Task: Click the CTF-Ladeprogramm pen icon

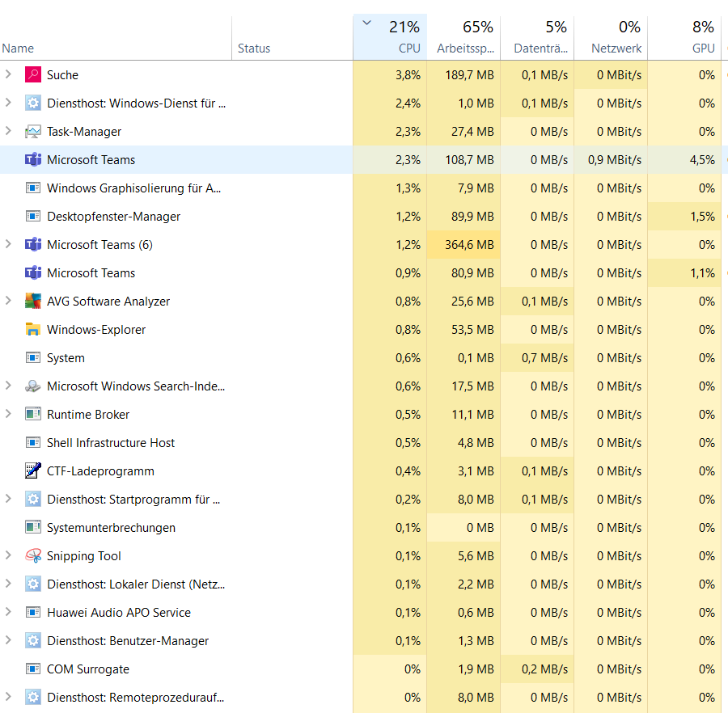Action: 33,470
